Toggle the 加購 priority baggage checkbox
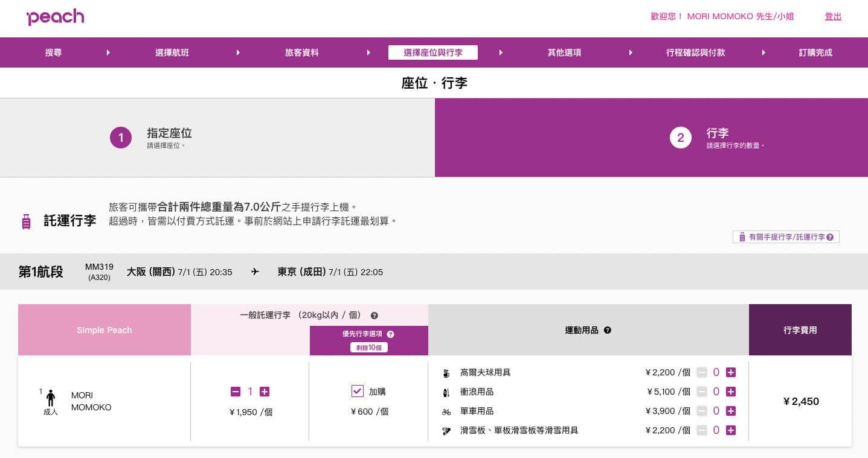Screen dimensions: 868x458 click(358, 391)
